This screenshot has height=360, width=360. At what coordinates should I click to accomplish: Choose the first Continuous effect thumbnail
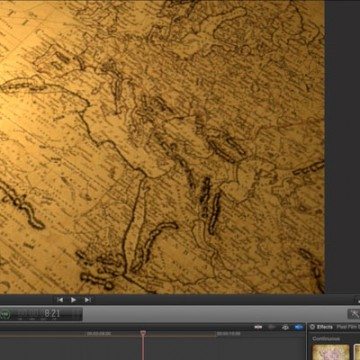click(x=331, y=352)
